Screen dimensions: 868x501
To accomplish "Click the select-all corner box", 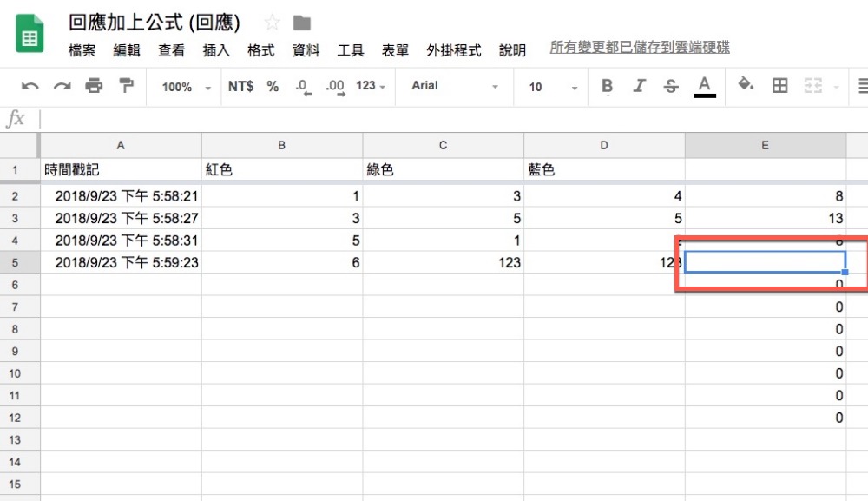I will [19, 146].
